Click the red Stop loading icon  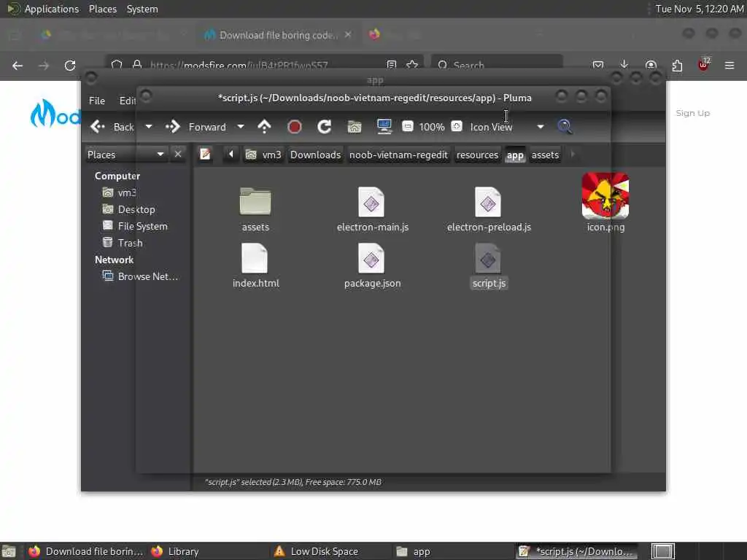(x=295, y=127)
